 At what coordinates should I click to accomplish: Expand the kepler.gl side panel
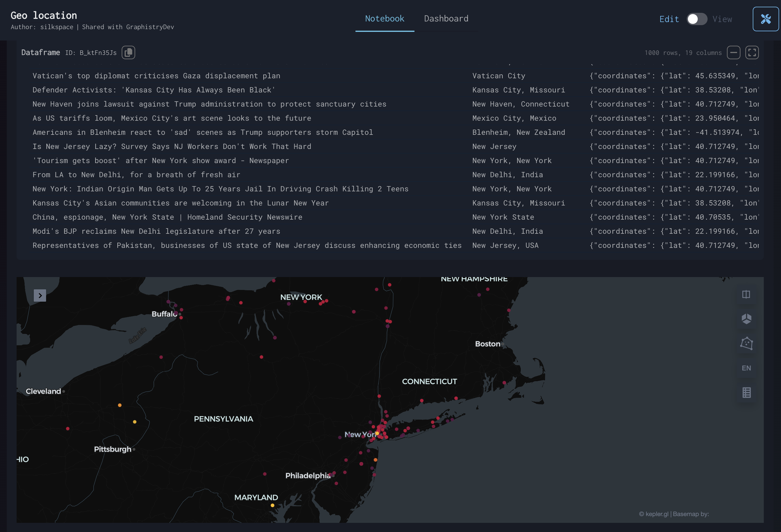(40, 296)
